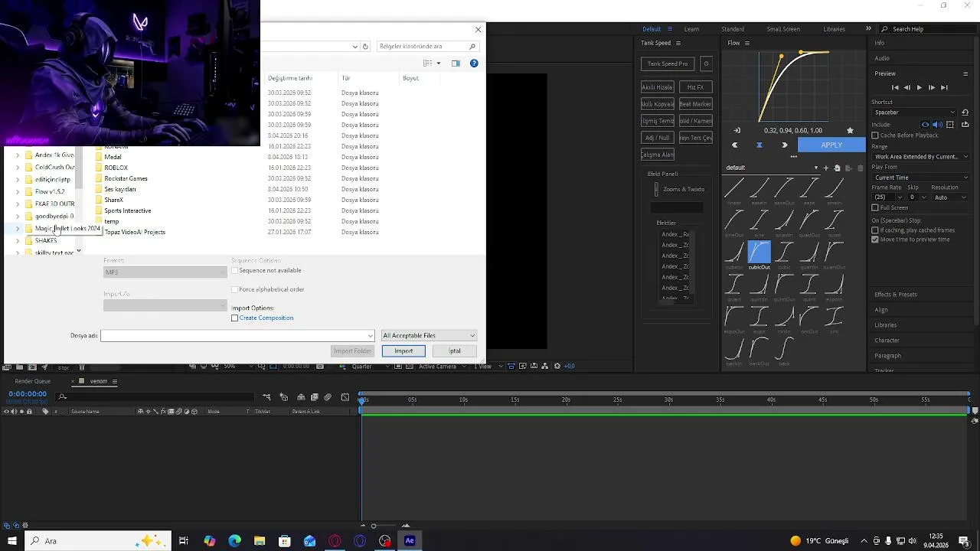Switch to the Libraries workspace
Screen dimensions: 980x551
[834, 29]
